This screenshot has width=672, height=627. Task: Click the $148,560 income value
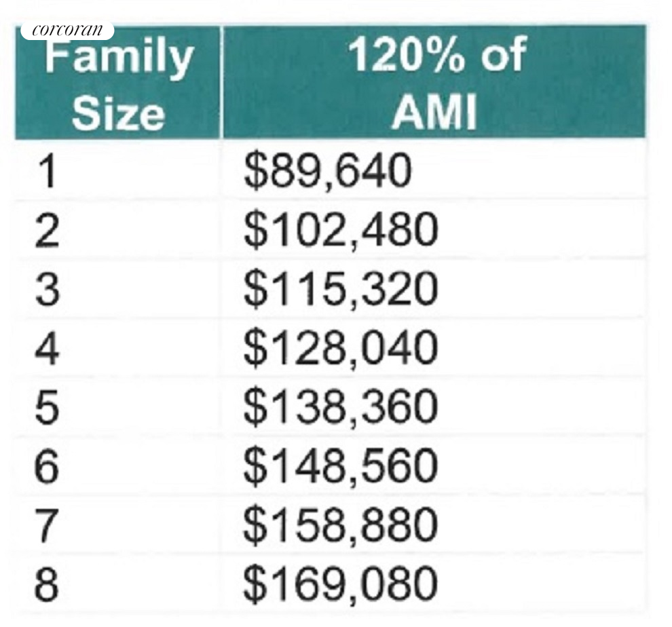coord(340,467)
